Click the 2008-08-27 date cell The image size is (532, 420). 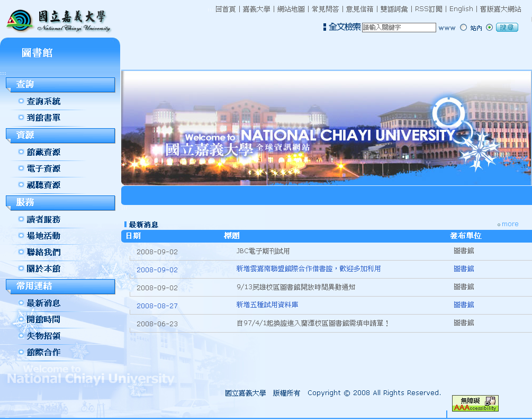(157, 306)
